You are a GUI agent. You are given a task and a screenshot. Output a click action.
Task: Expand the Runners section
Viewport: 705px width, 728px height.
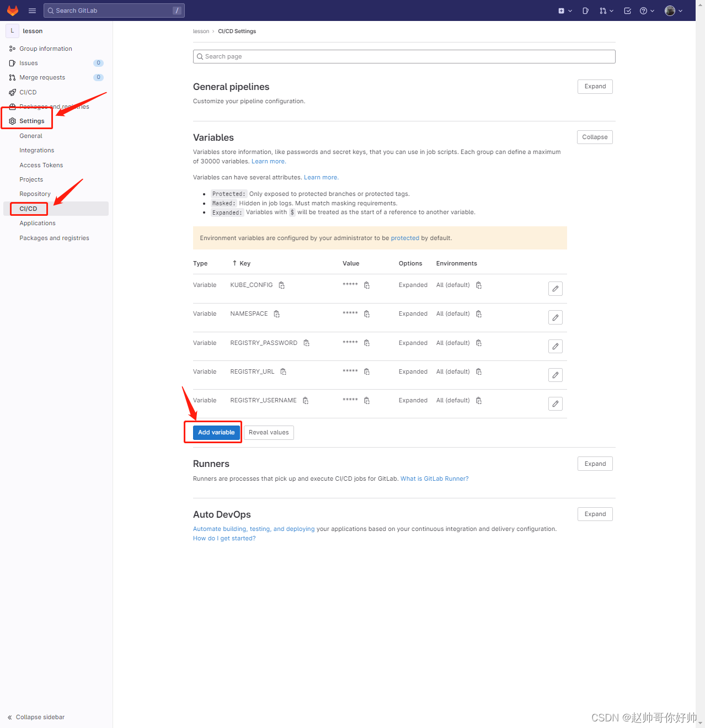(595, 464)
